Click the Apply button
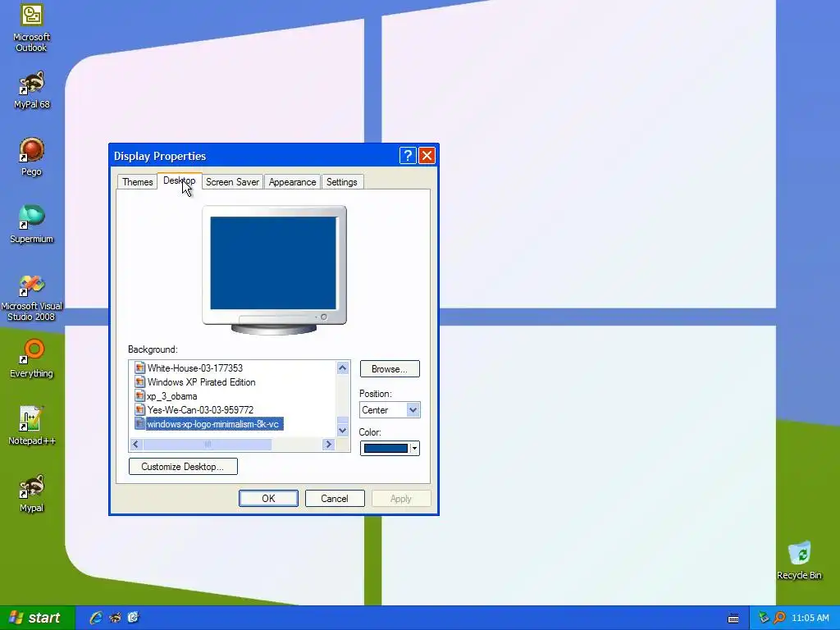This screenshot has width=840, height=630. tap(400, 499)
